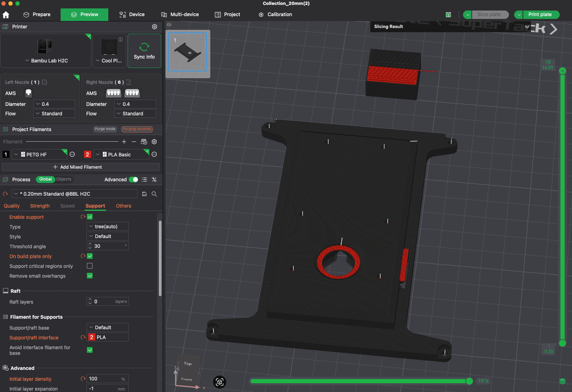Click the horizontal layer progress slider handle

point(469,381)
